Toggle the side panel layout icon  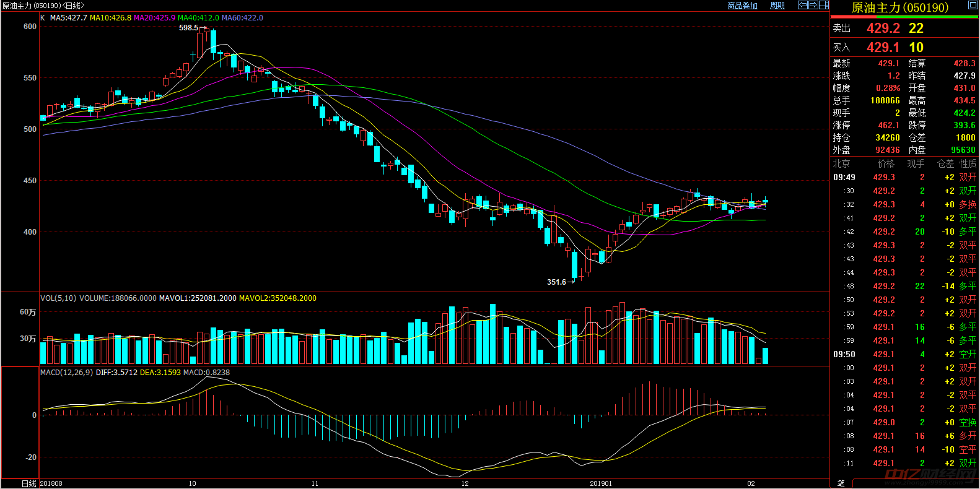[823, 5]
